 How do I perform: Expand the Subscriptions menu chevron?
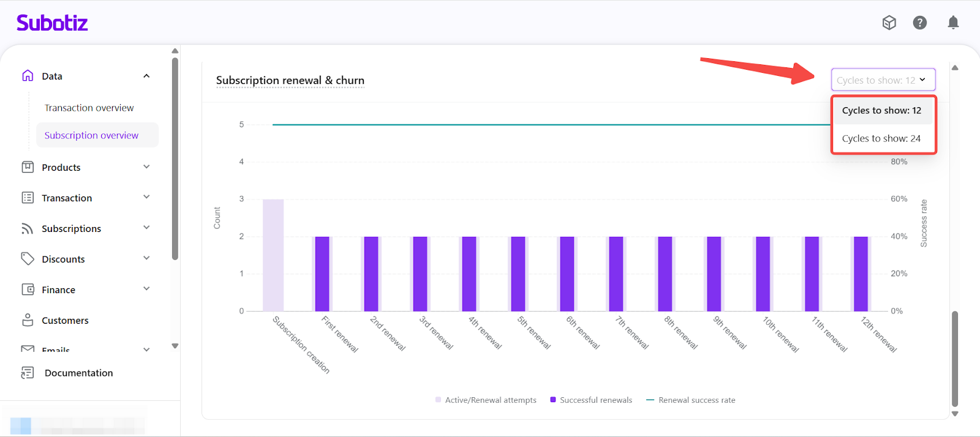(x=146, y=228)
